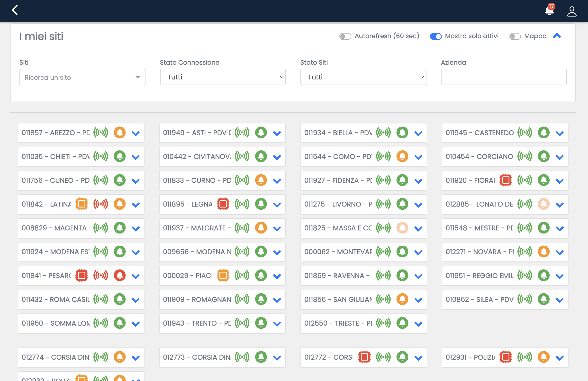Expand 011927 - FIDENZA site card
Image resolution: width=588 pixels, height=381 pixels.
[418, 181]
